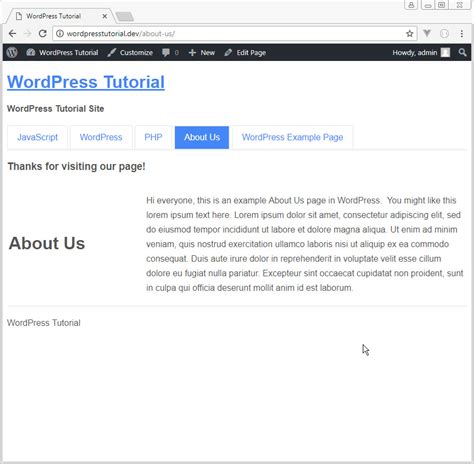Go back with the browser back arrow
474x464 pixels.
pyautogui.click(x=12, y=34)
